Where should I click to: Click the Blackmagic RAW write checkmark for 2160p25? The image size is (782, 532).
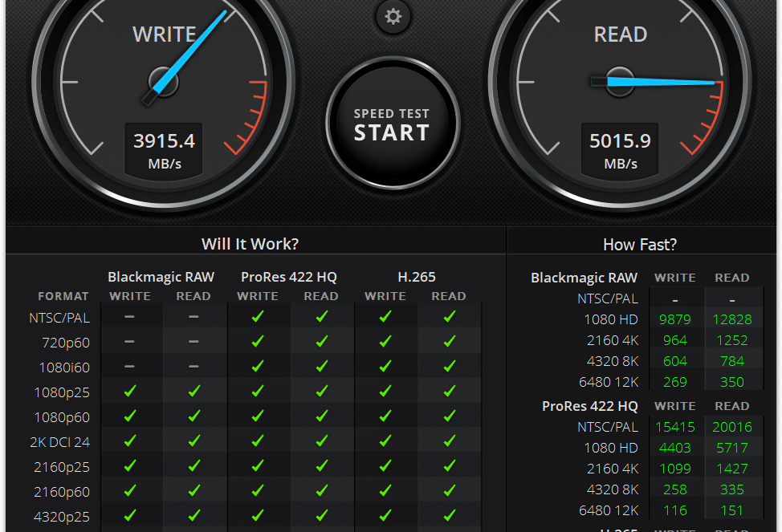[130, 465]
